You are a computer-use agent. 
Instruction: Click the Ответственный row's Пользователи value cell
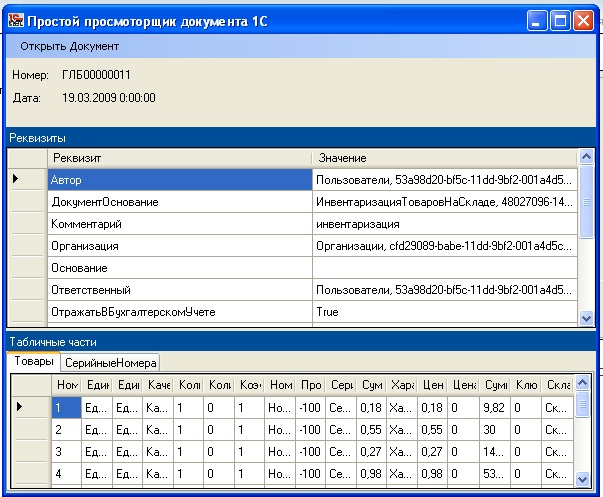coord(445,290)
